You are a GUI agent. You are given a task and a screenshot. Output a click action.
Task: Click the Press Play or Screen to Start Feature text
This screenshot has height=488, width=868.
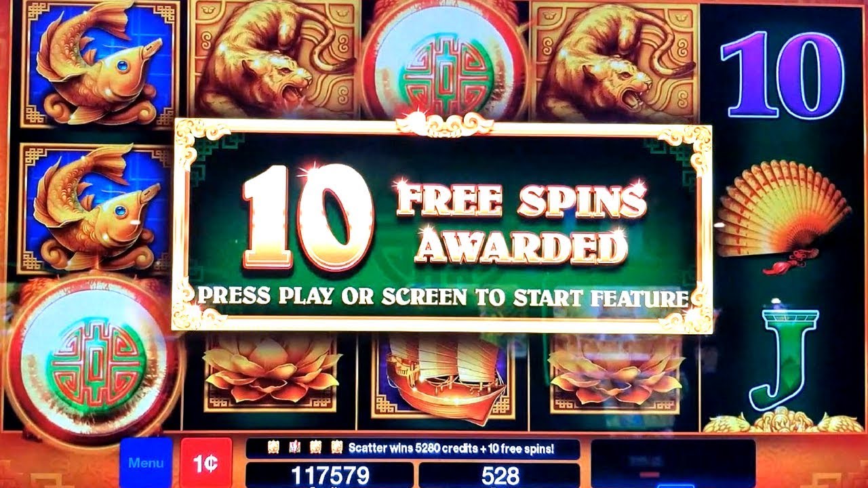pyautogui.click(x=442, y=296)
